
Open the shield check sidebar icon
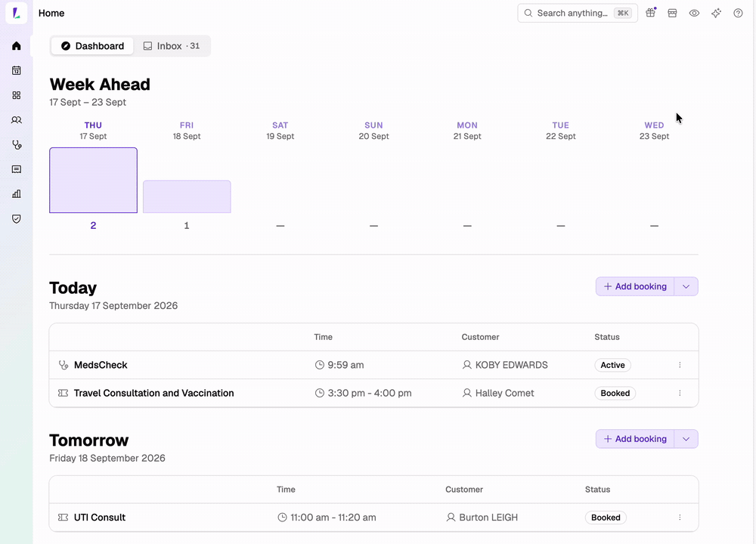pos(17,219)
